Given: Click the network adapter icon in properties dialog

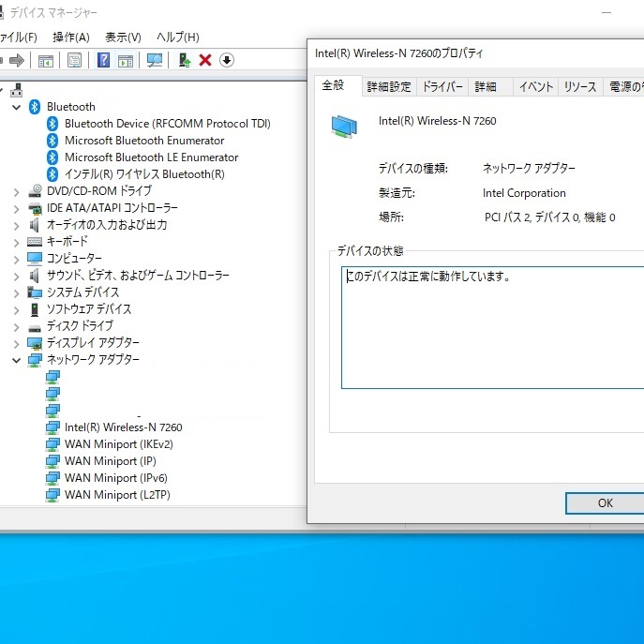Looking at the screenshot, I should (344, 127).
